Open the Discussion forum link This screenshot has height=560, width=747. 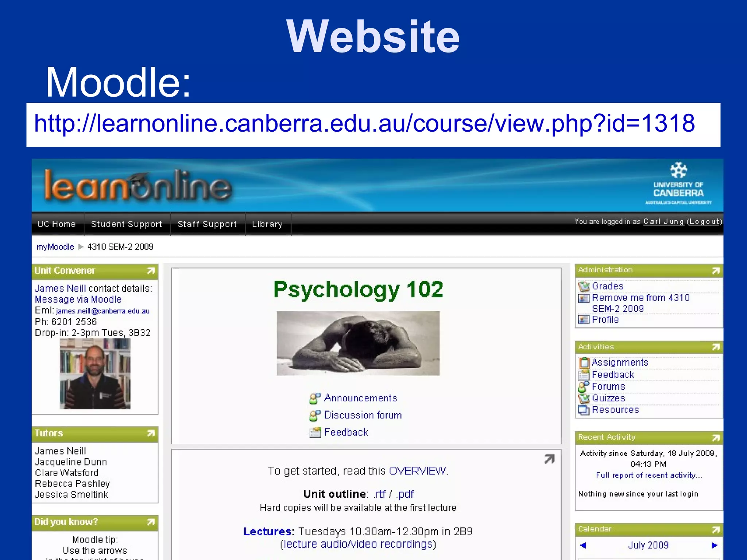(x=363, y=415)
